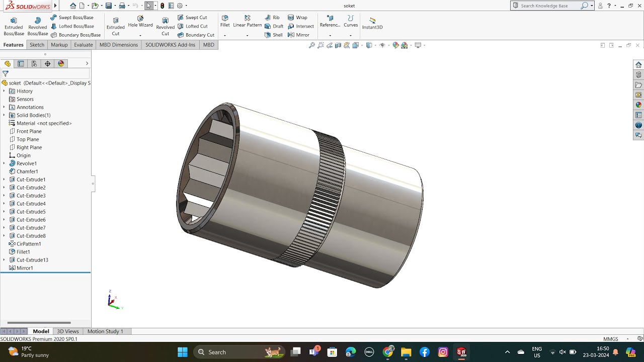Open the Reference Geometry tool

330,21
